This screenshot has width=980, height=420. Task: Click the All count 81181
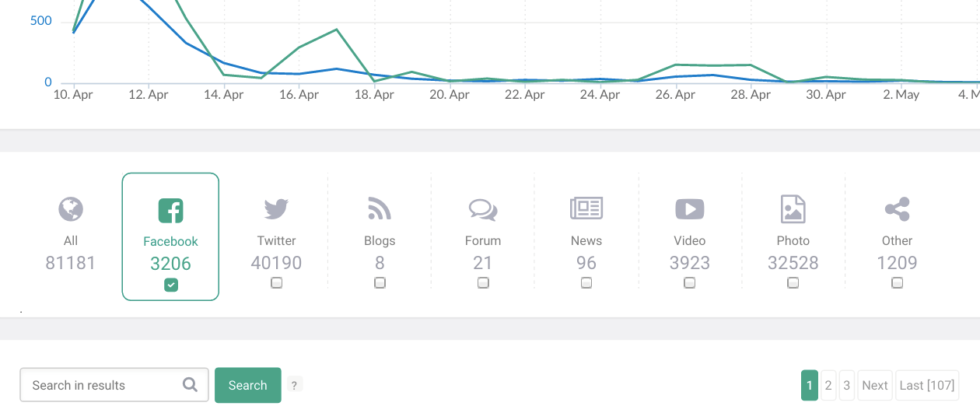click(x=71, y=263)
